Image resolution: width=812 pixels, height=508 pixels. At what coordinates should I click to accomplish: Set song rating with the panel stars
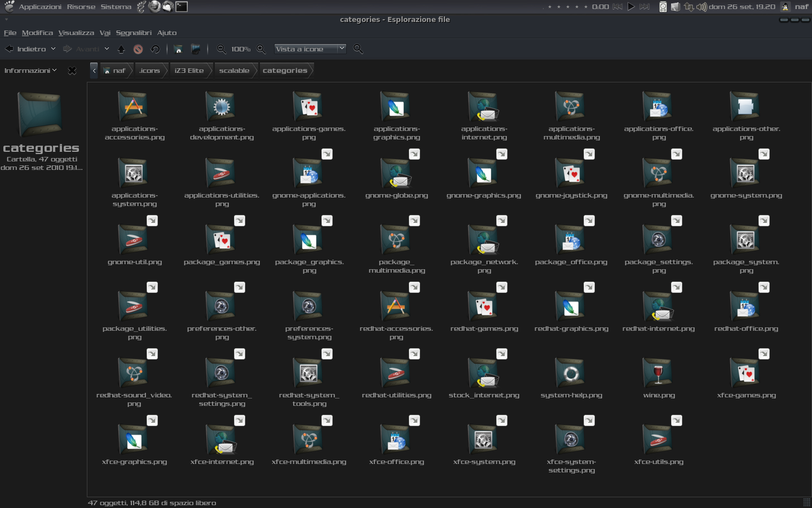click(x=568, y=7)
